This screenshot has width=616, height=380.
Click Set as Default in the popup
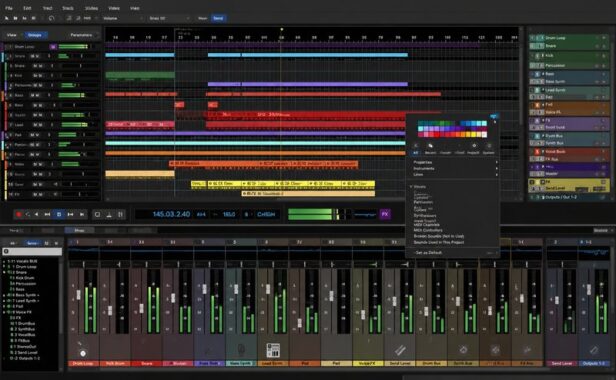[x=429, y=253]
